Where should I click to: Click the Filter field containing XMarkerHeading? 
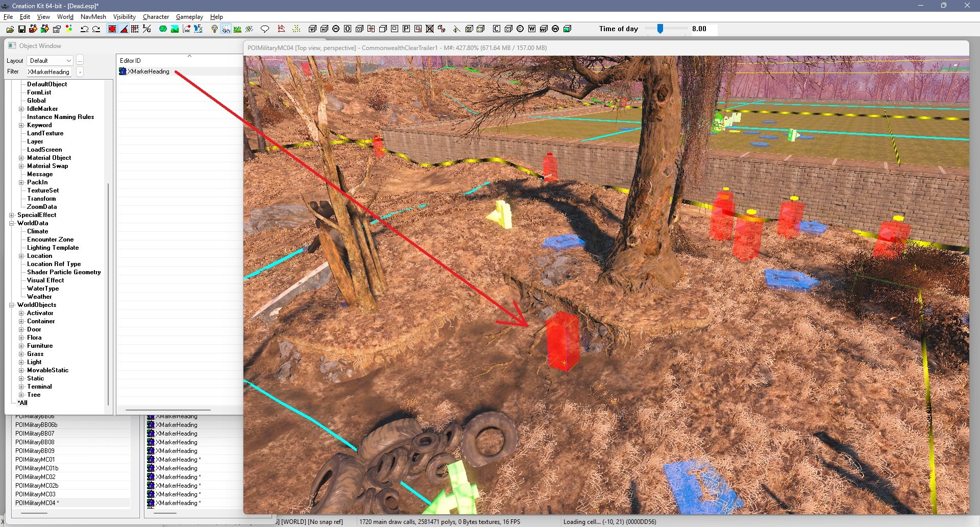(49, 72)
